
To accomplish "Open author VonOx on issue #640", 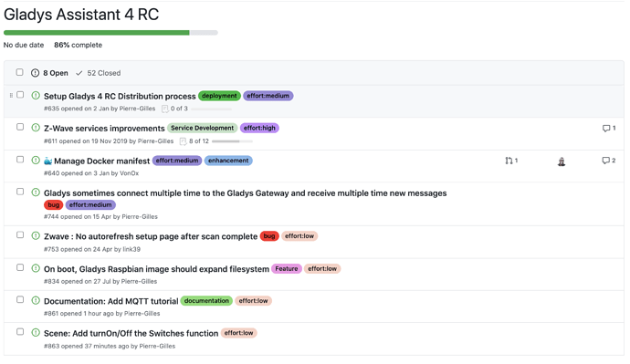I will coord(130,173).
